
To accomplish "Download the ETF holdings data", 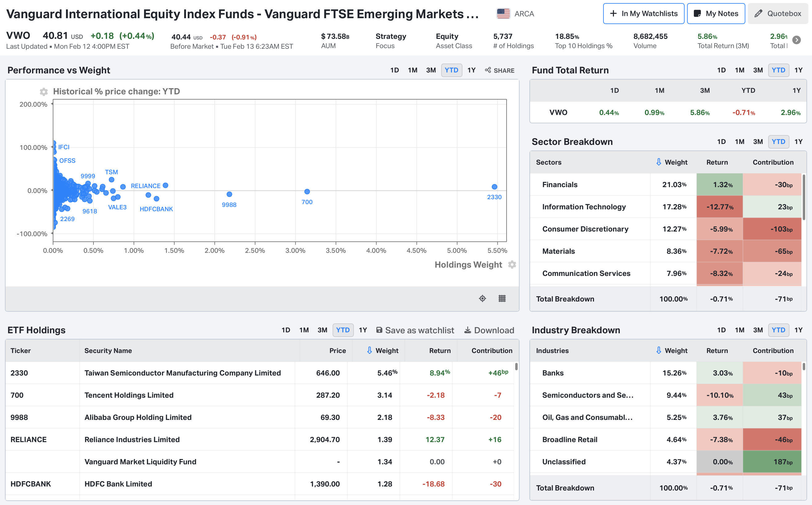I will click(489, 330).
